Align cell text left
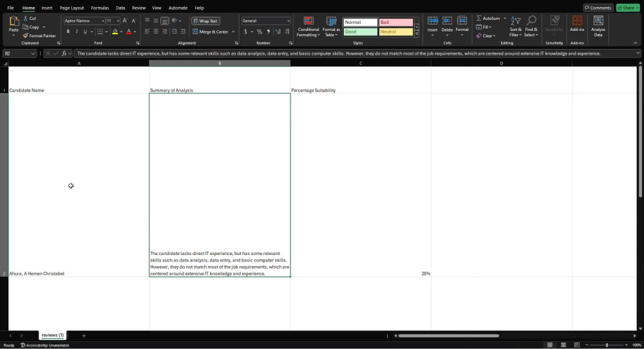Viewport: 644px width, 349px height. click(x=147, y=32)
